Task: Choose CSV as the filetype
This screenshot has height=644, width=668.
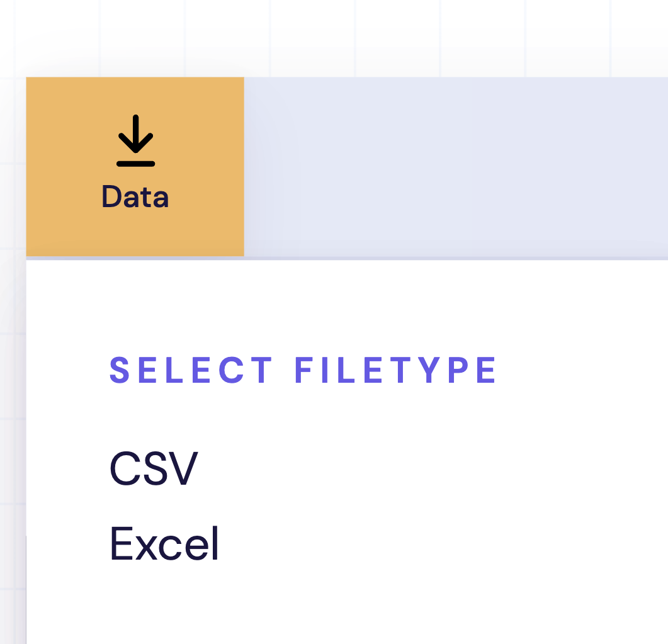Action: tap(154, 469)
